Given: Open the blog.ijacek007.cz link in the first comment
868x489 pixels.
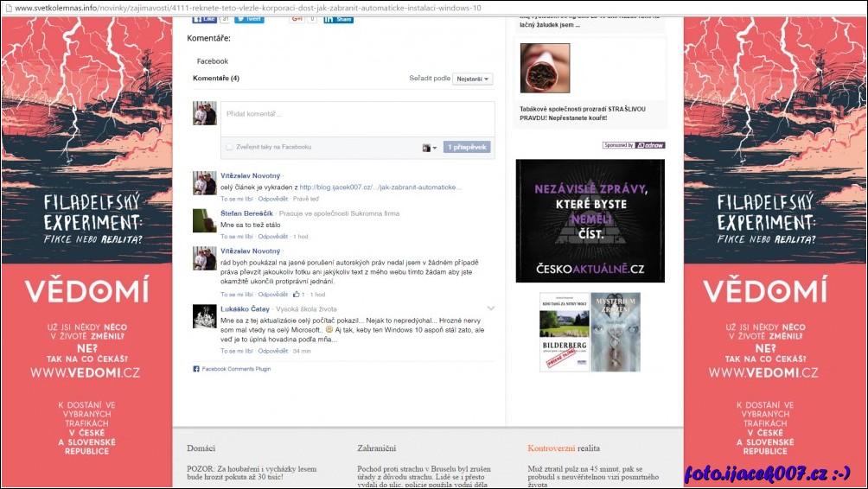Looking at the screenshot, I should (380, 187).
